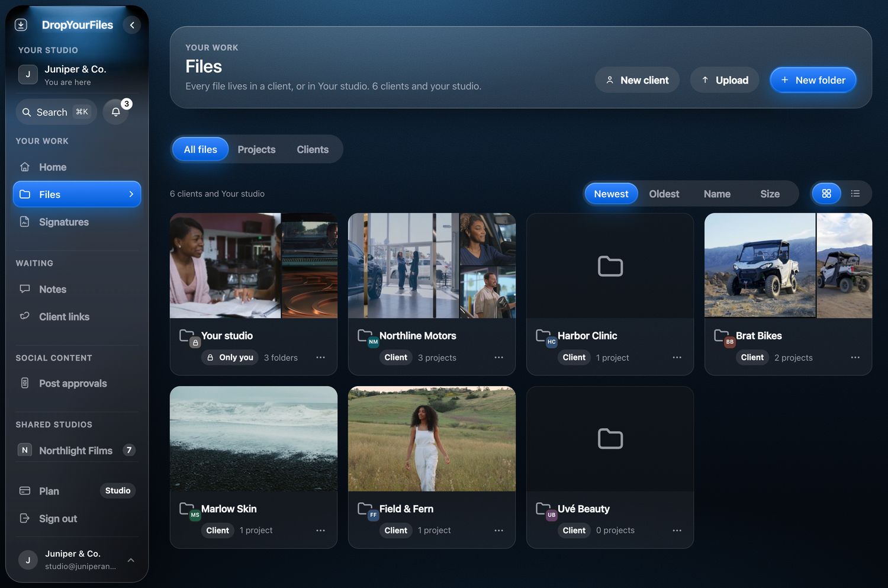
Task: Click the Harbor Clinic empty folder icon
Action: 610,266
